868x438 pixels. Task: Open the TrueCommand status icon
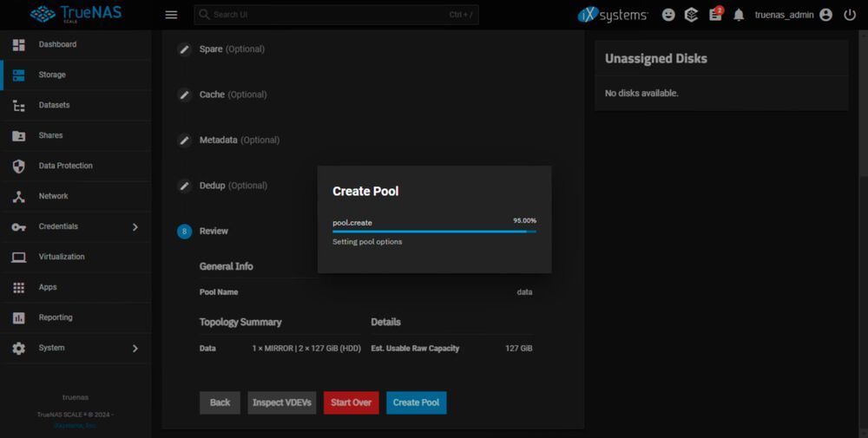692,15
